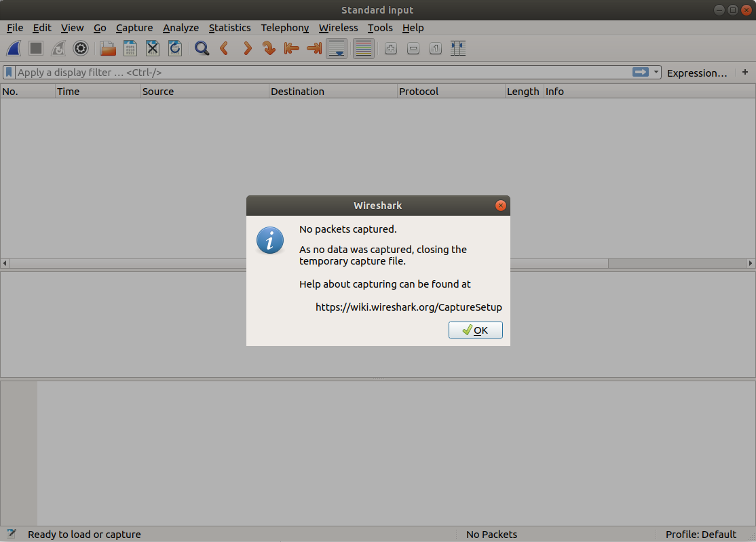The width and height of the screenshot is (756, 542).
Task: Save this capture file icon
Action: (x=130, y=48)
